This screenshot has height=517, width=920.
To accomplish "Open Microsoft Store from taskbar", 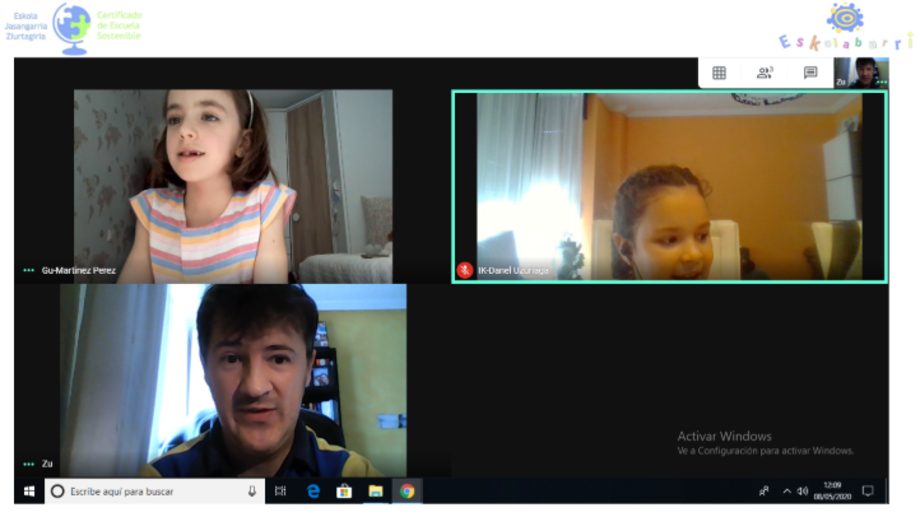I will [343, 491].
